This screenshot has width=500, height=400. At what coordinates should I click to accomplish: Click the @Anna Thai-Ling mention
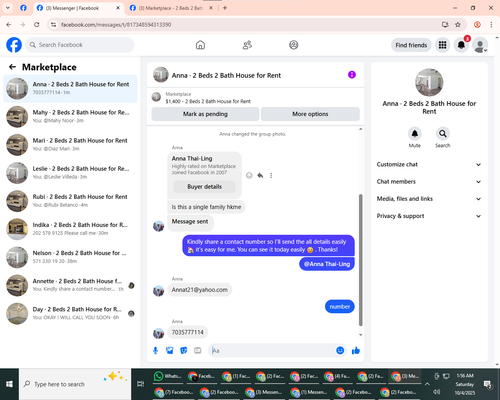coord(327,264)
